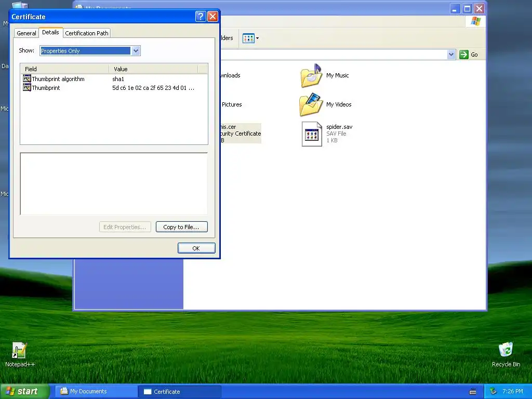The height and width of the screenshot is (399, 532).
Task: Click the My Videos label
Action: [x=339, y=104]
